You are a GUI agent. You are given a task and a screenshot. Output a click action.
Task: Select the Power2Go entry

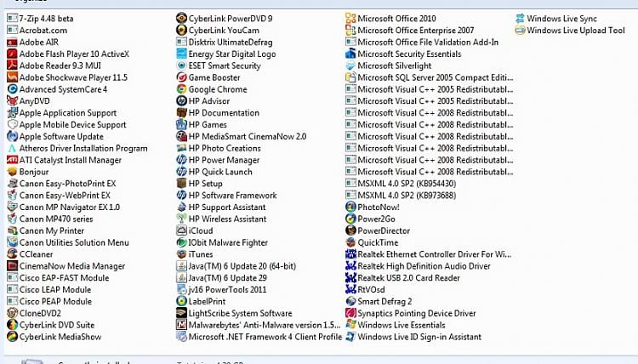pos(370,219)
